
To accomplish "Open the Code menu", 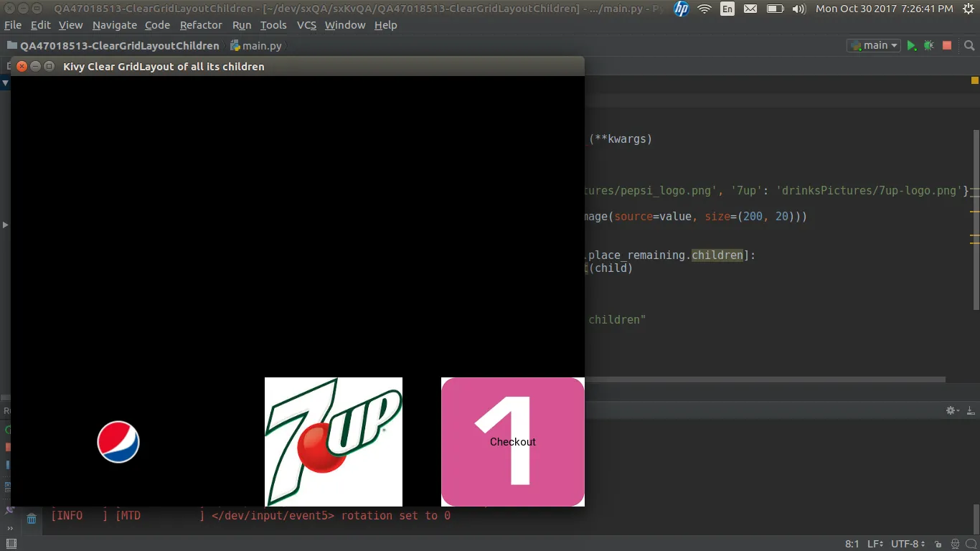I will 157,25.
